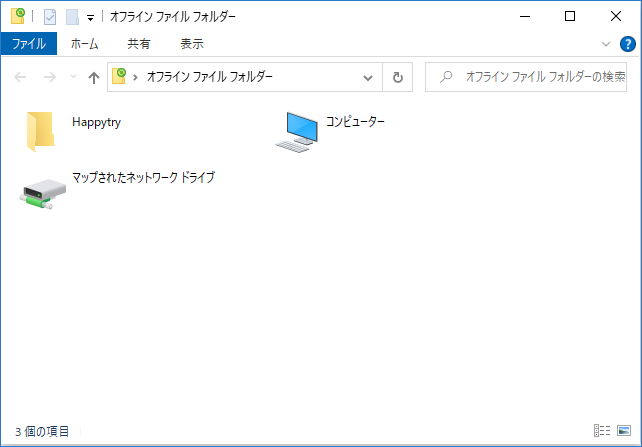Expand the ribbon with the chevron
Image resolution: width=642 pixels, height=447 pixels.
tap(606, 44)
